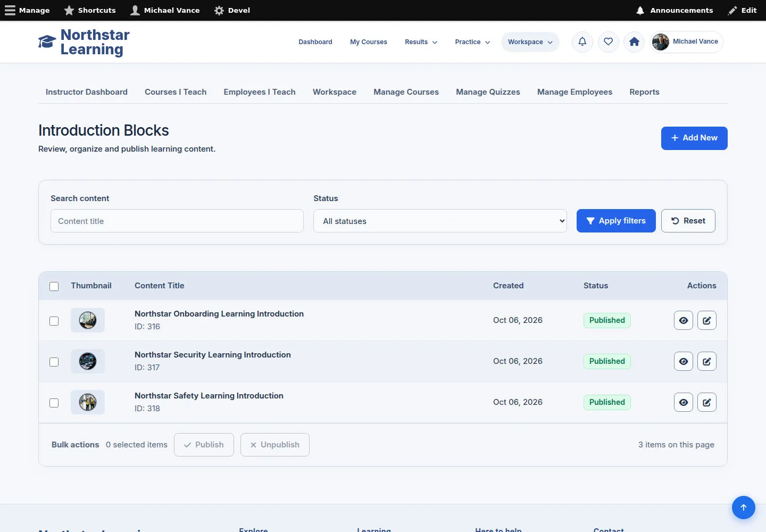Click the scroll-to-top arrow button
The image size is (766, 532).
[744, 508]
